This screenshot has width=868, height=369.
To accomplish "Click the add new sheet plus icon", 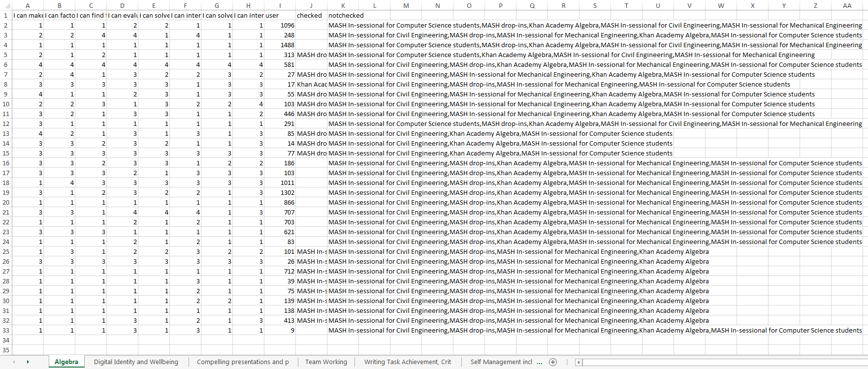I will [x=553, y=362].
